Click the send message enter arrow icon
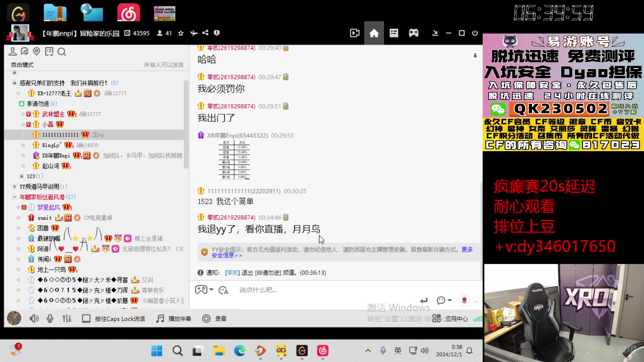This screenshot has height=362, width=644. (x=424, y=301)
